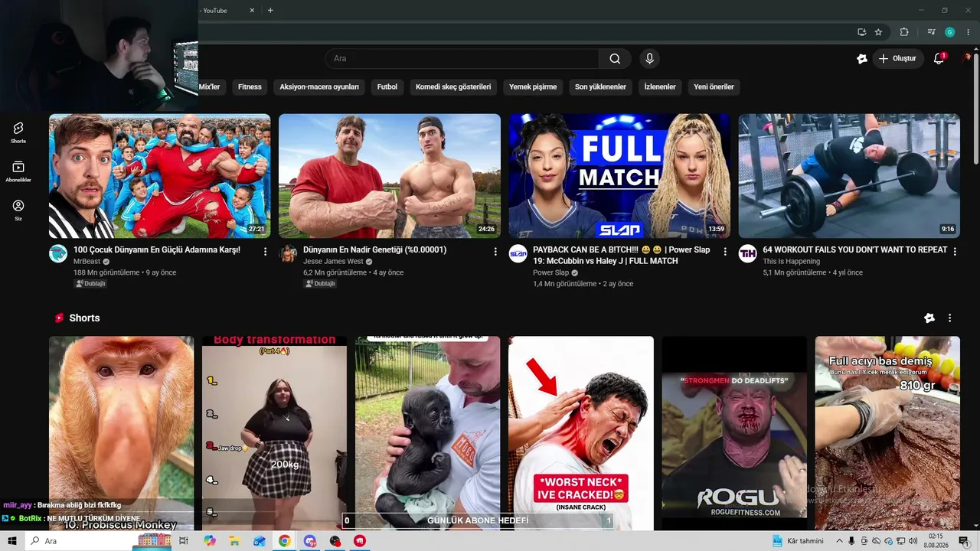Viewport: 980px width, 551px height.
Task: Open the Power Slap FULL MATCH thumbnail
Action: [619, 176]
